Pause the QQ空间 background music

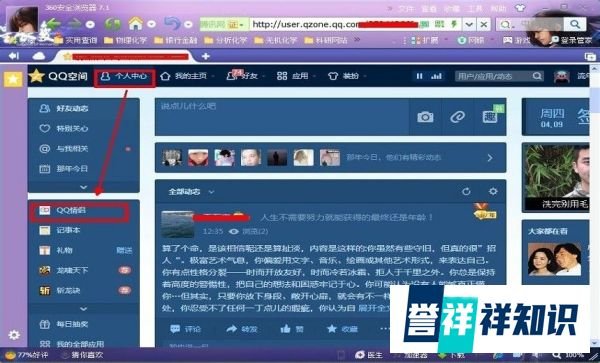tap(419, 76)
